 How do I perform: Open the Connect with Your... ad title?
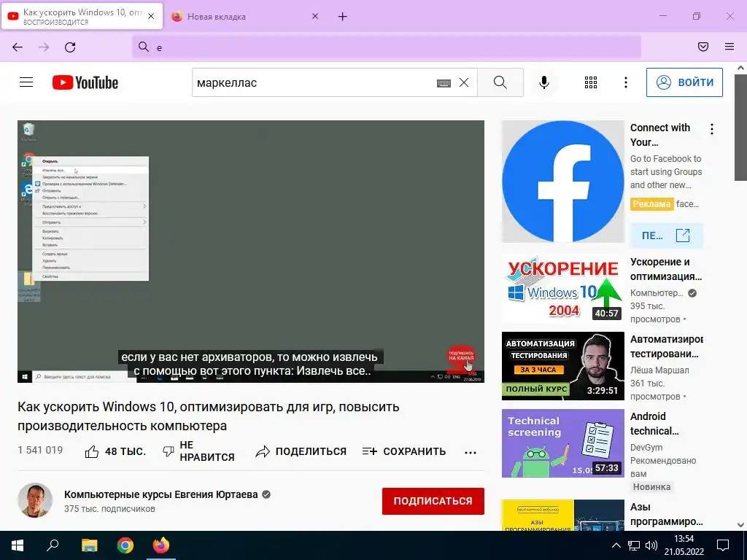click(x=659, y=135)
